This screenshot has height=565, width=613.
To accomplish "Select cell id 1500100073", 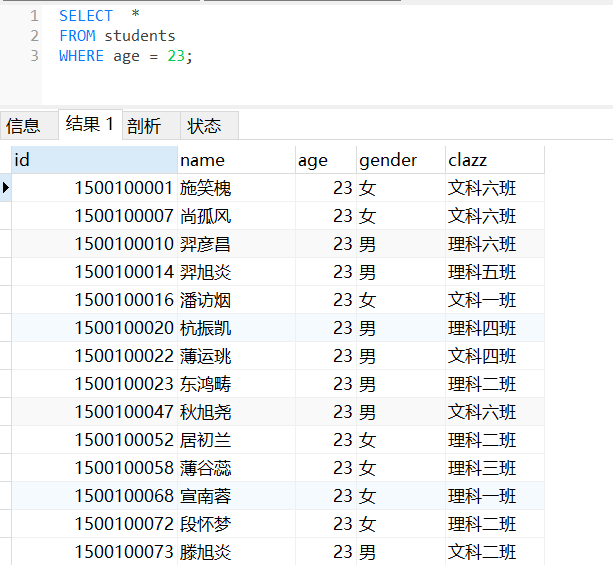I will 95,552.
